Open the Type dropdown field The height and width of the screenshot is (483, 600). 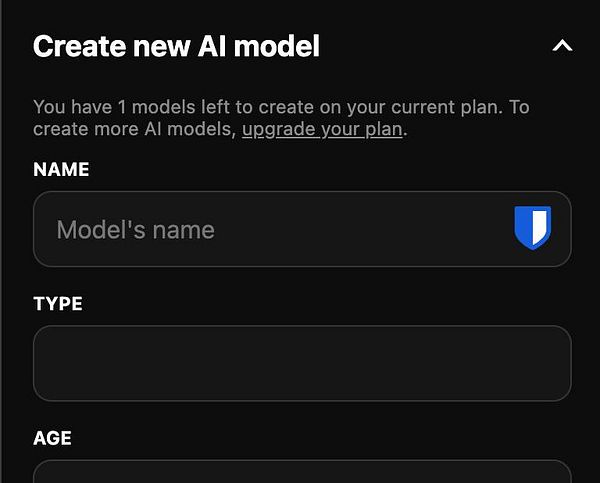[302, 363]
